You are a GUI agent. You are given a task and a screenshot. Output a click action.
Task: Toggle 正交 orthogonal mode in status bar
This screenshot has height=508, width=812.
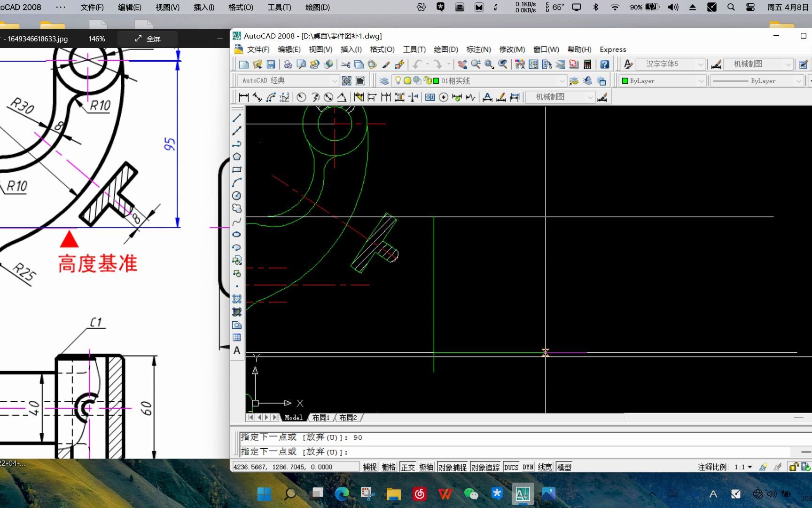click(x=408, y=467)
